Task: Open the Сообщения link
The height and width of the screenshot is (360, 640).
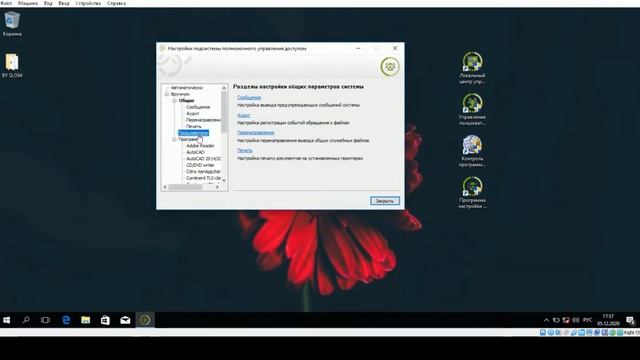Action: pyautogui.click(x=249, y=98)
